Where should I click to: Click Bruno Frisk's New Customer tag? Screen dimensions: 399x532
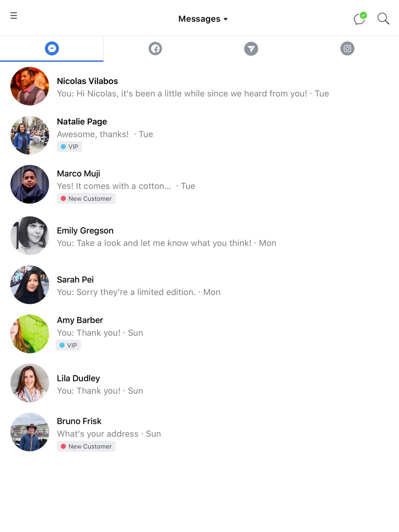[86, 446]
